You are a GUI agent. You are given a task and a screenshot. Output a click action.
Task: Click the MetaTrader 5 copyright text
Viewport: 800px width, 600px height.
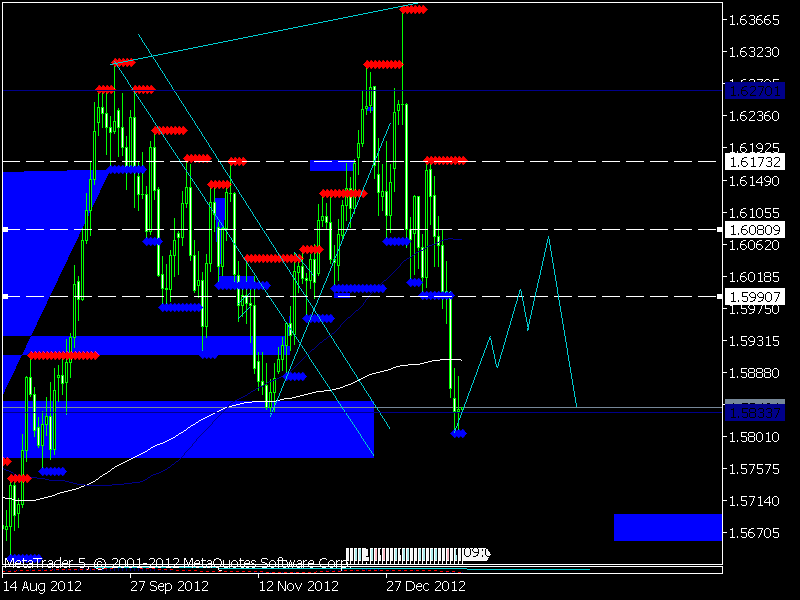coord(177,563)
